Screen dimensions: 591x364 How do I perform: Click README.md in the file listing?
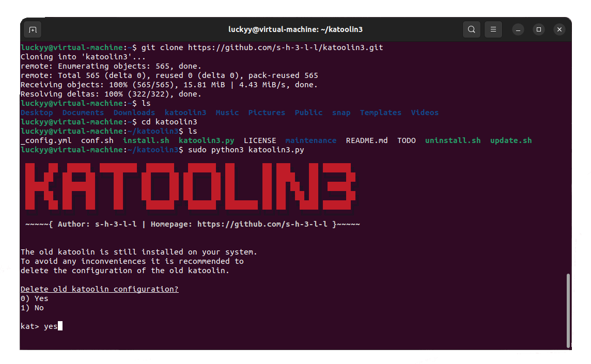click(366, 140)
